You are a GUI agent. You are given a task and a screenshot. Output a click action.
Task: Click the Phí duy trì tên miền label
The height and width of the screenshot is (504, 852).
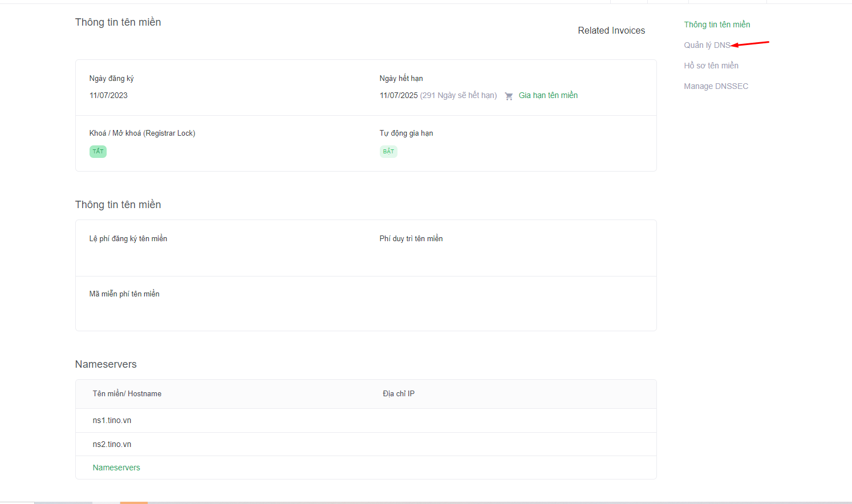pyautogui.click(x=411, y=239)
